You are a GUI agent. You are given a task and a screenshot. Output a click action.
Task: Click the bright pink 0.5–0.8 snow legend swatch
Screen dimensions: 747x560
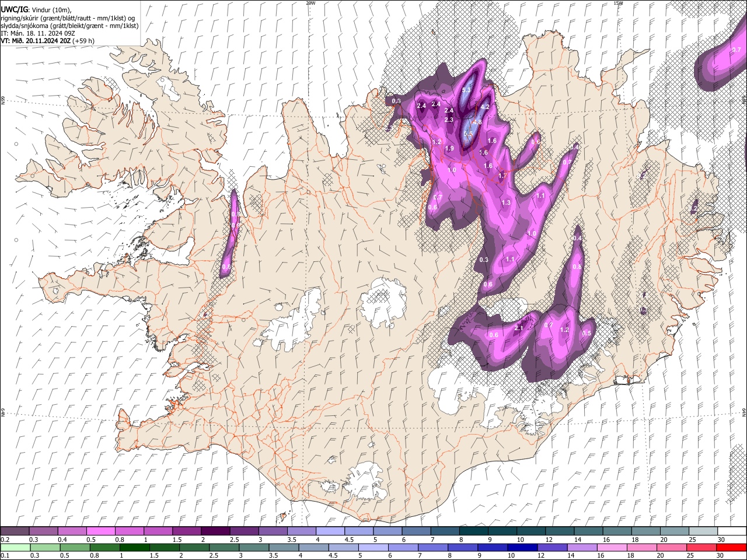coord(100,531)
